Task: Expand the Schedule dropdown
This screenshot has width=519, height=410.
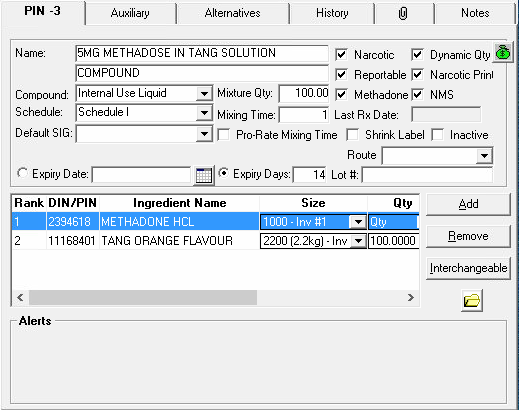Action: point(204,113)
